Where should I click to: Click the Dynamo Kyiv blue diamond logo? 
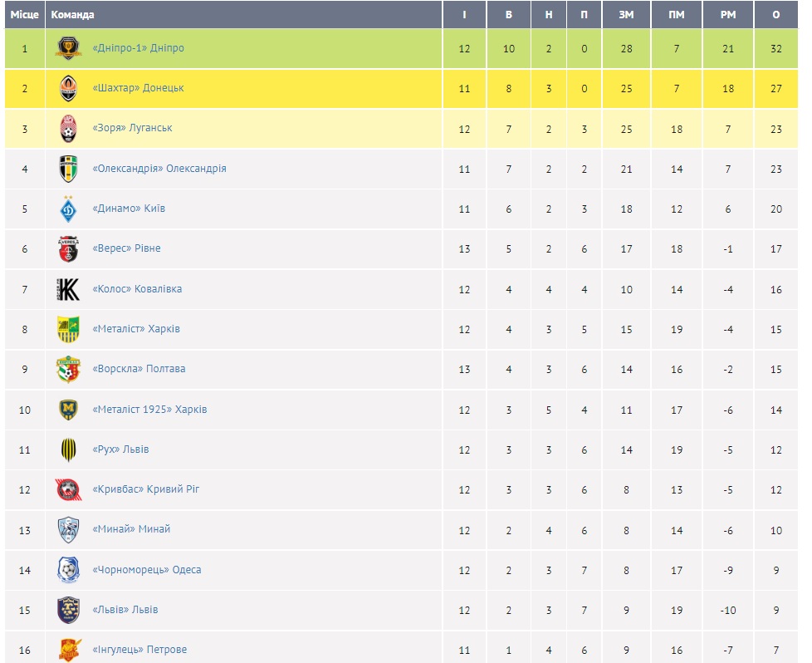68,209
